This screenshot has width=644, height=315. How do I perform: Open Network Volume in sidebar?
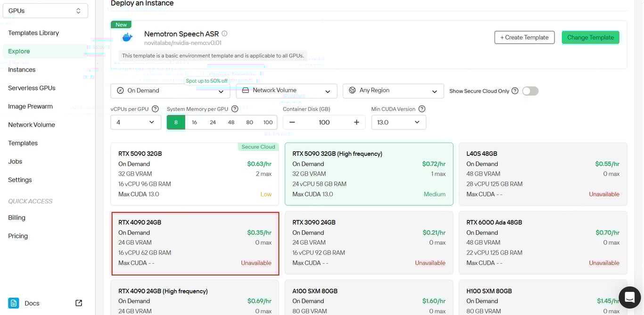point(32,125)
